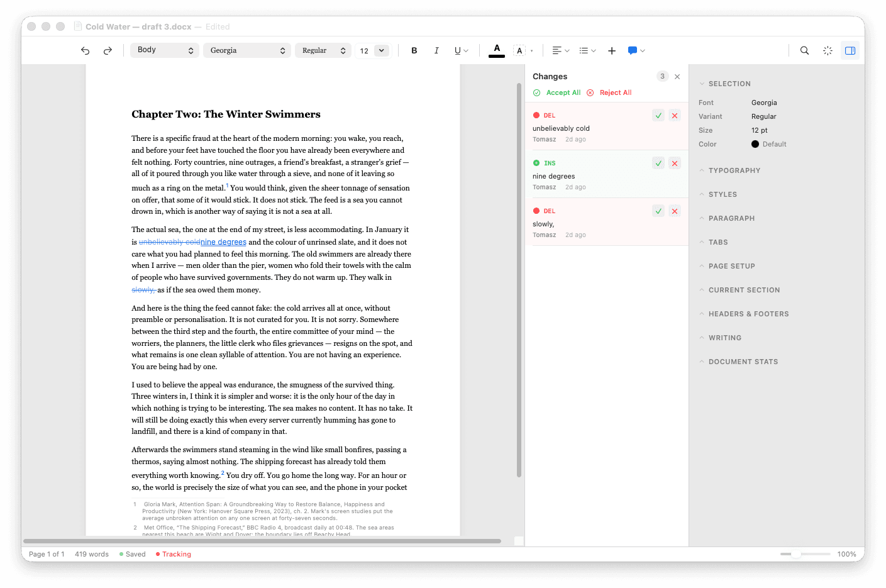Reject the 'unbelievably cold' deletion
Viewport: 886px width, 588px height.
(x=675, y=116)
